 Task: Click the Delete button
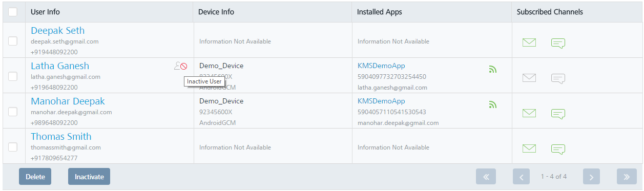click(35, 177)
